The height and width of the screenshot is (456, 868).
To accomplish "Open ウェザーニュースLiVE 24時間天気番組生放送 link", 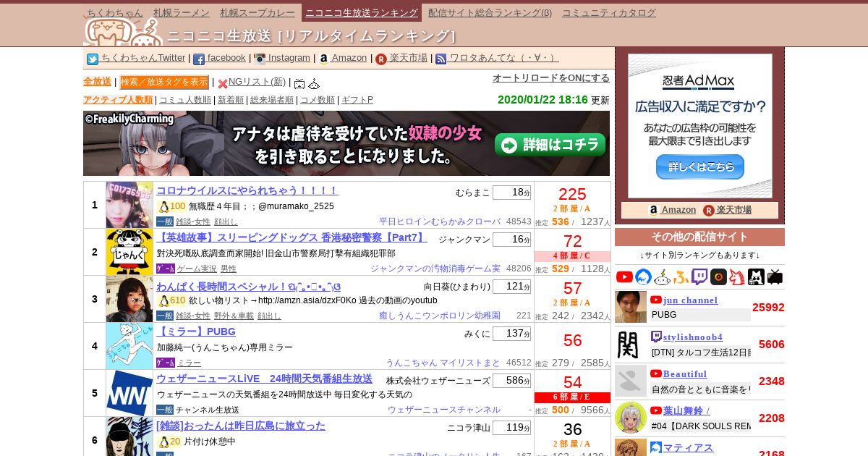I will click(264, 379).
